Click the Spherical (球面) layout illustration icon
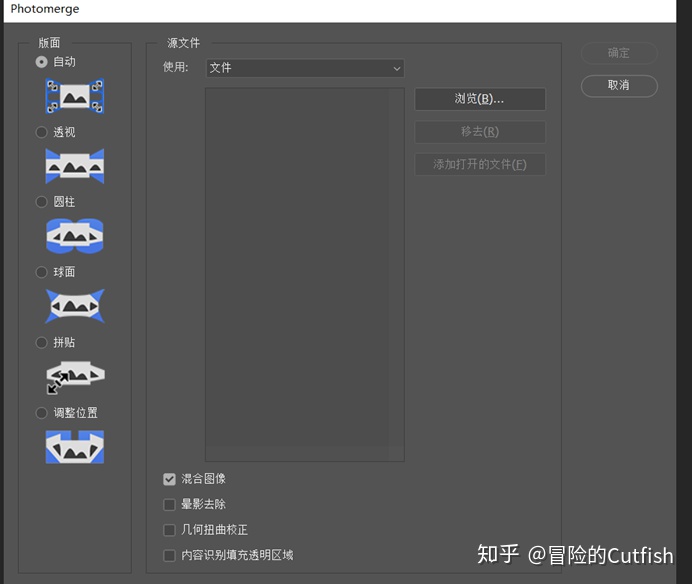This screenshot has height=584, width=692. (x=75, y=306)
